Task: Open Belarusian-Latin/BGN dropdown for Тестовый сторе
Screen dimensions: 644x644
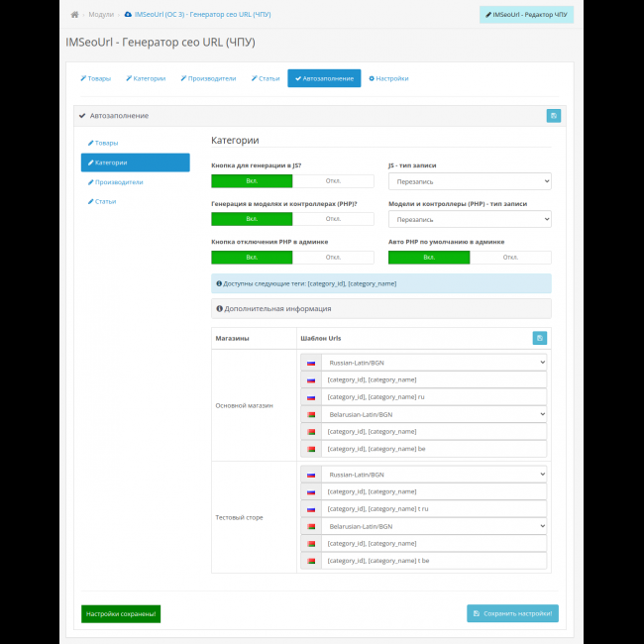Action: tap(433, 526)
